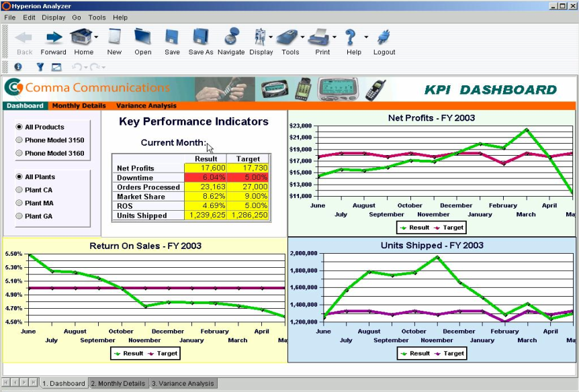Image resolution: width=579 pixels, height=392 pixels.
Task: Select Phone Model 3160 radio button
Action: (x=19, y=153)
